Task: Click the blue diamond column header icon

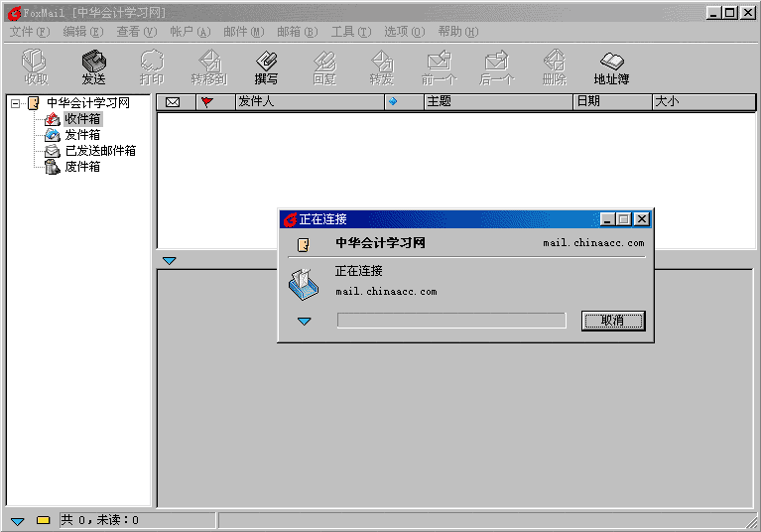Action: [393, 101]
